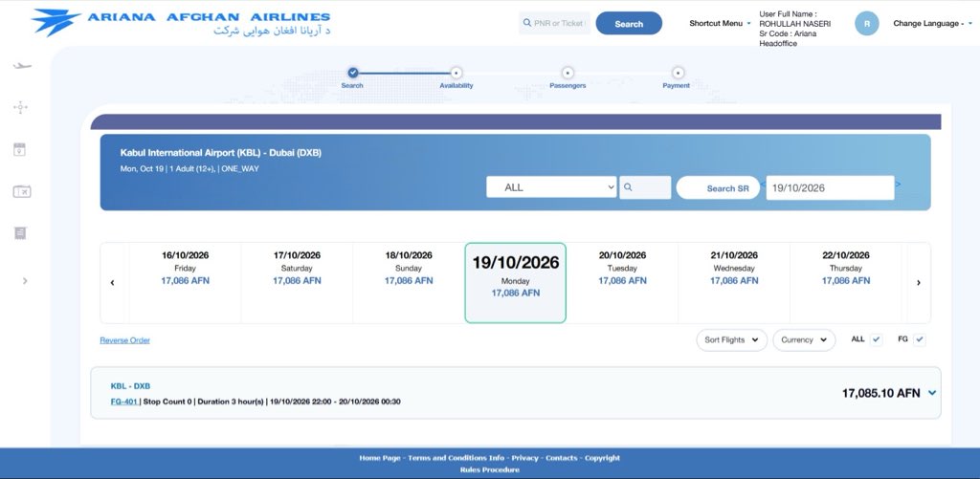Screen dimensions: 980x479
Task: Click the Passengers step indicator
Action: (568, 78)
